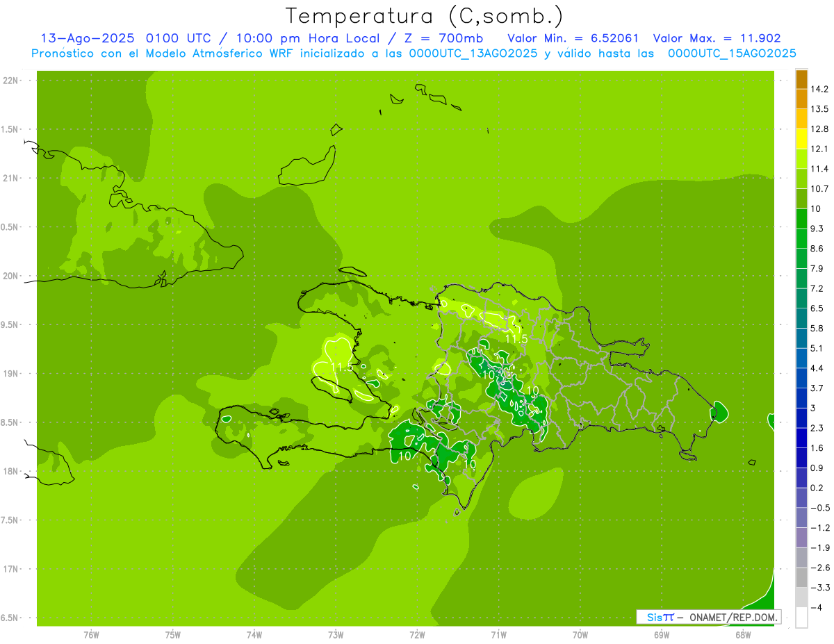834x644 pixels.
Task: Click "Valor Min. = 6.52061" value
Action: point(573,38)
